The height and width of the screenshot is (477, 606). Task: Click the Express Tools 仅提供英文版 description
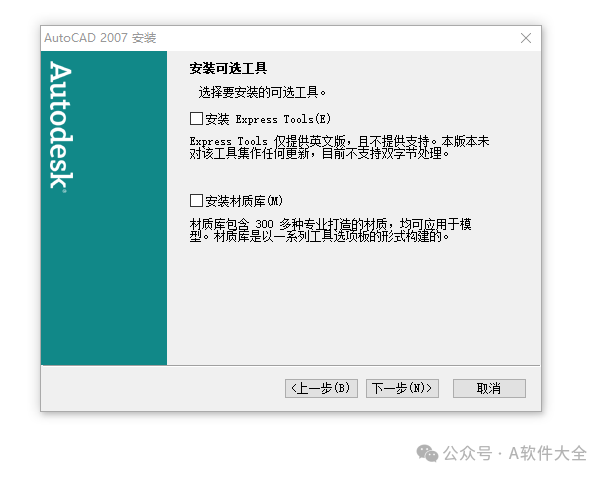pos(339,147)
